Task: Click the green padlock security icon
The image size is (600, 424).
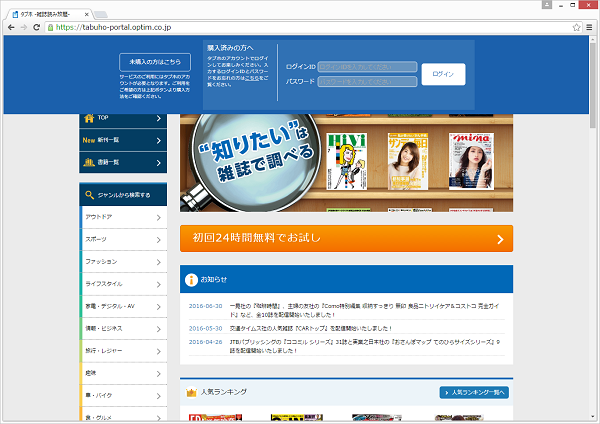Action: [50, 27]
